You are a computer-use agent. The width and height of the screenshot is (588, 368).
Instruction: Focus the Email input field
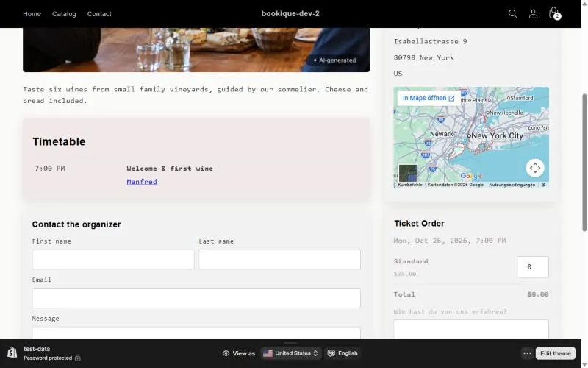pos(196,298)
